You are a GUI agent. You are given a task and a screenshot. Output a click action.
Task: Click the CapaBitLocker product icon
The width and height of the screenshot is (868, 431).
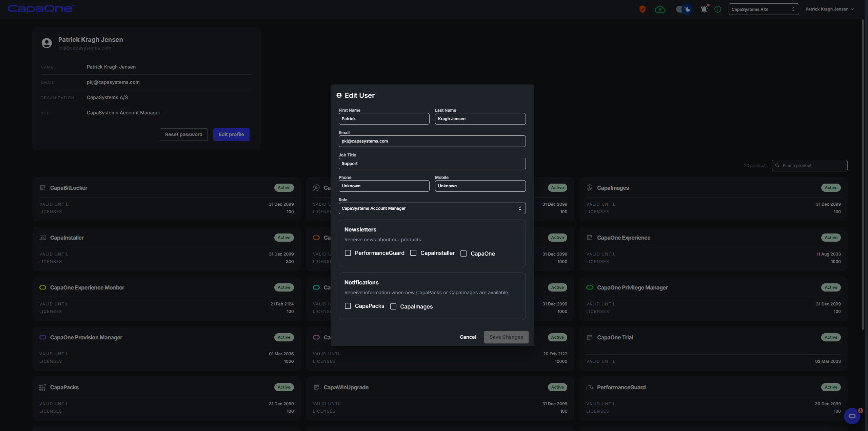point(43,188)
